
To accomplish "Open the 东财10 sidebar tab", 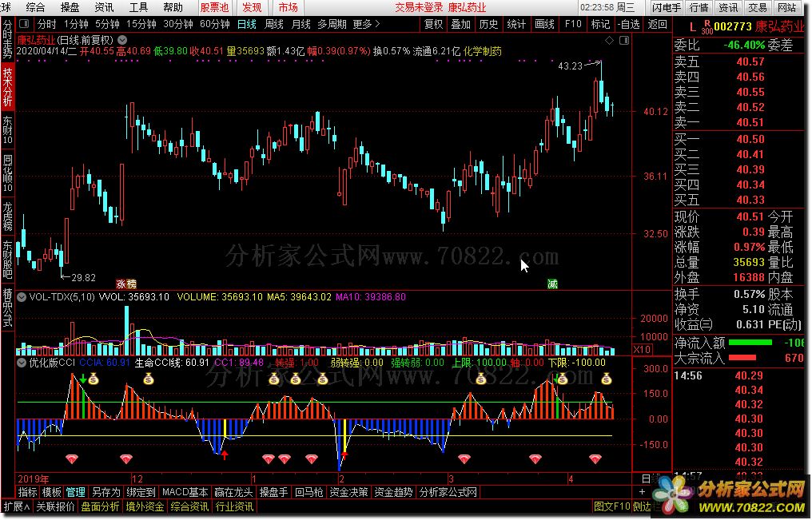I will (x=7, y=129).
